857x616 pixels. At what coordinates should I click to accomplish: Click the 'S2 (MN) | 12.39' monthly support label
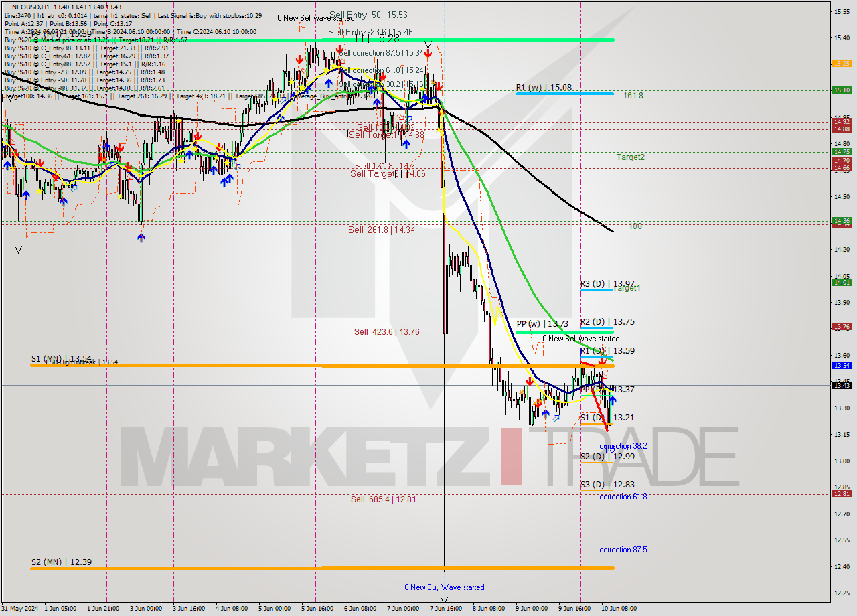[x=61, y=562]
